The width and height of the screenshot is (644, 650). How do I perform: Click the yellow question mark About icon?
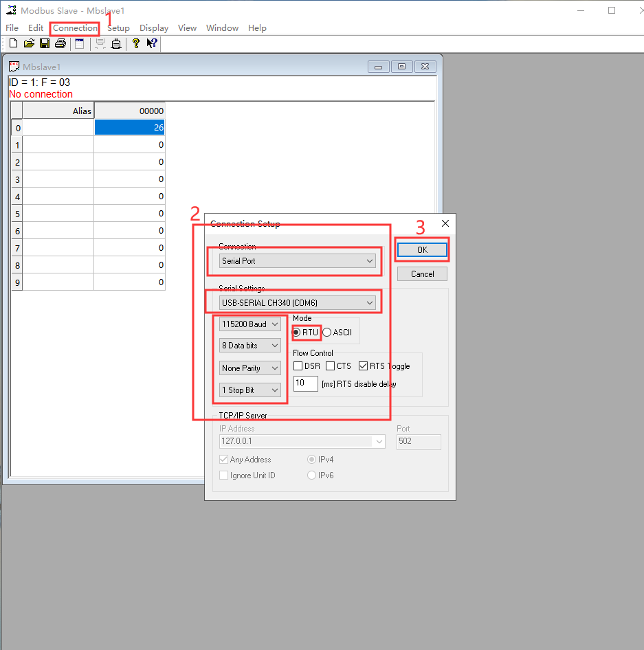coord(136,44)
